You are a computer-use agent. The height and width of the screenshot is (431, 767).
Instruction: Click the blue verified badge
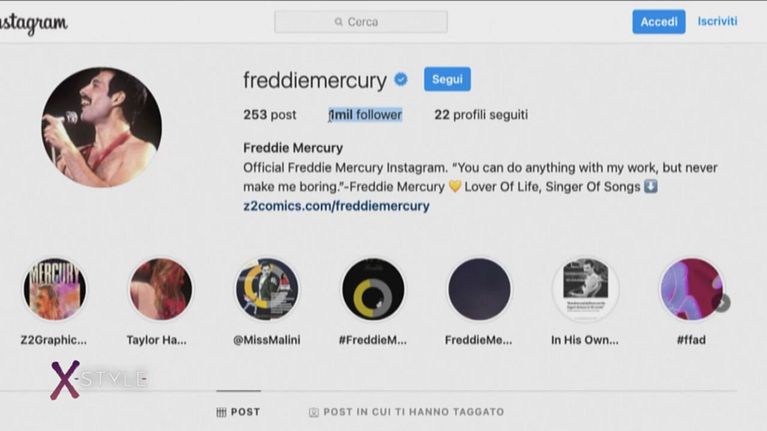coord(401,79)
